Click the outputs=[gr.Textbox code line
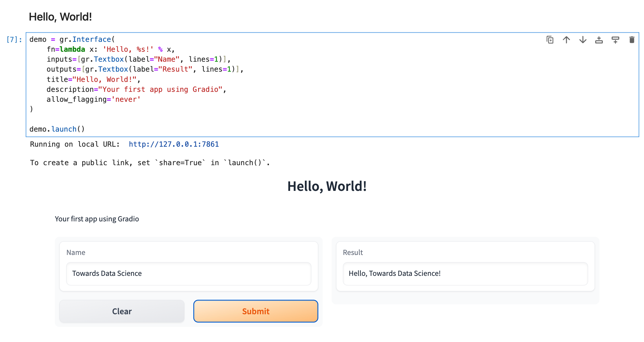Image resolution: width=644 pixels, height=342 pixels. [145, 69]
